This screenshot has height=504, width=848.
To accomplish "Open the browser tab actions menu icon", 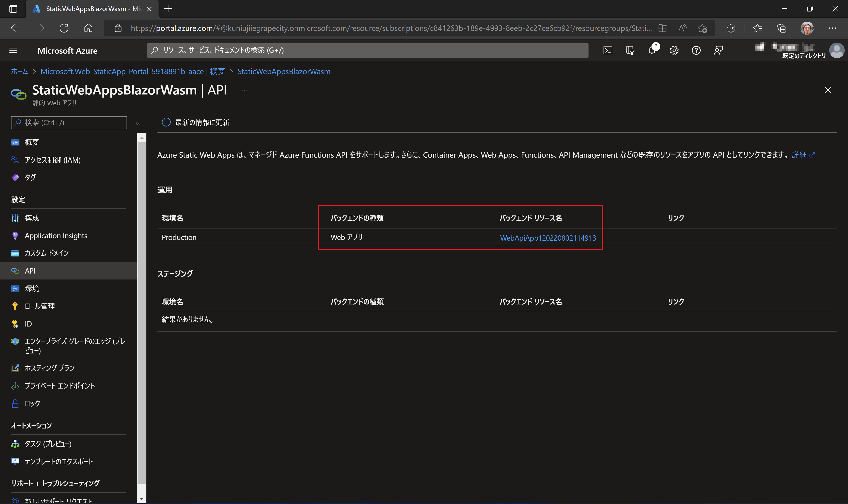I will tap(13, 9).
